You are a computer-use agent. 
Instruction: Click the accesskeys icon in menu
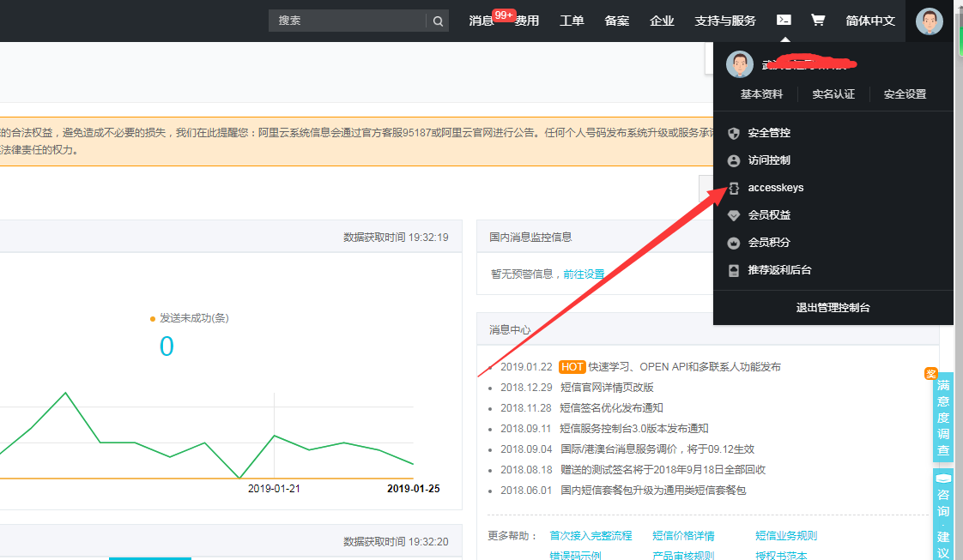tap(733, 188)
